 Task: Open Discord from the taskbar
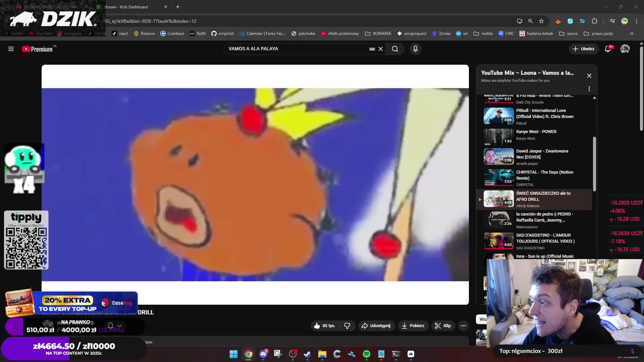(x=263, y=354)
